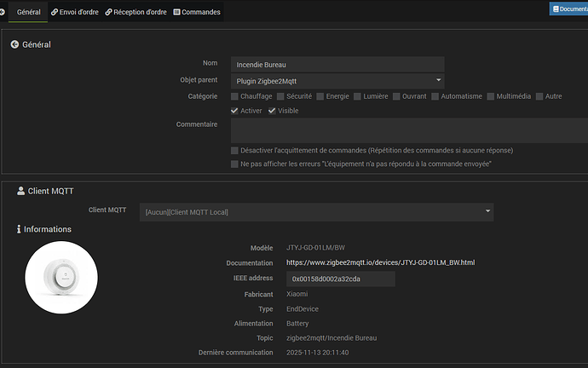Click the Informations info icon
Viewport: 588px width, 368px height.
[x=20, y=229]
